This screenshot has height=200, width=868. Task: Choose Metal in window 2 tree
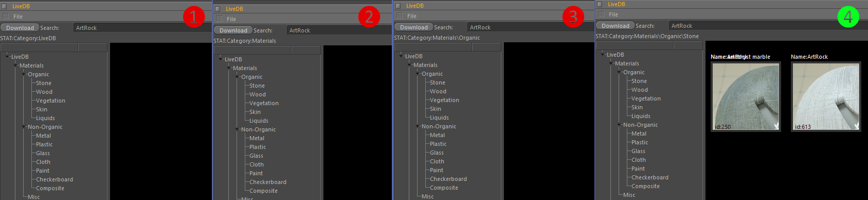click(257, 138)
